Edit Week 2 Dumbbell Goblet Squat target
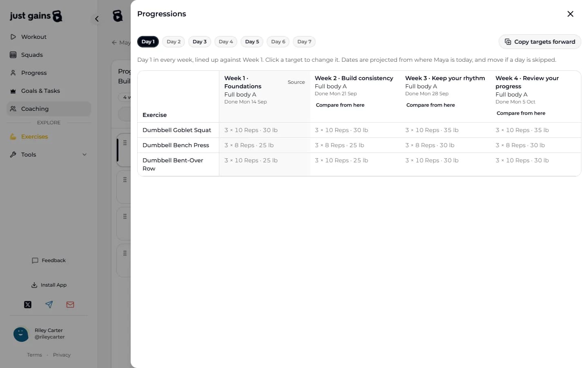This screenshot has width=588, height=368. pyautogui.click(x=341, y=130)
